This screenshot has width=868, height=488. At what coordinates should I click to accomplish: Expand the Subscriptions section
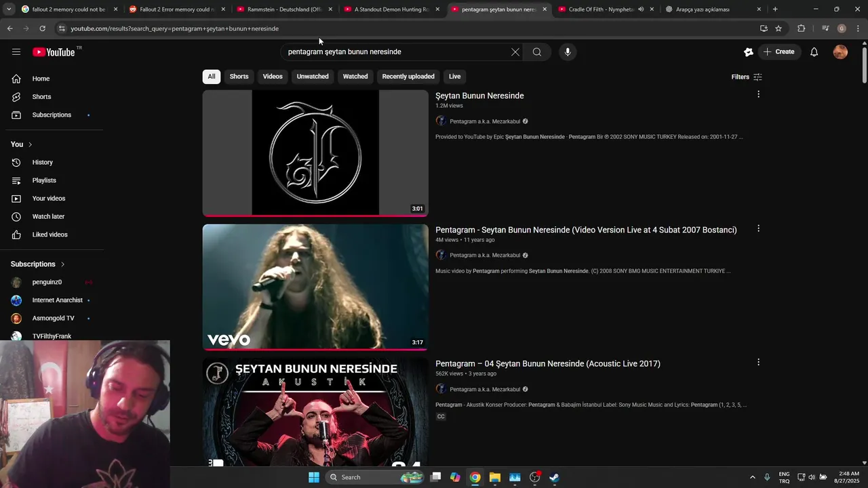[x=38, y=264]
